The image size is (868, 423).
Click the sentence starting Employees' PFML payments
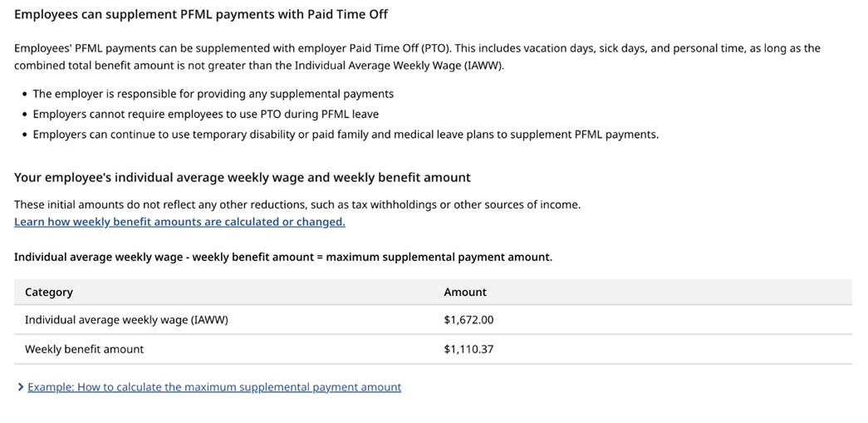click(x=417, y=48)
